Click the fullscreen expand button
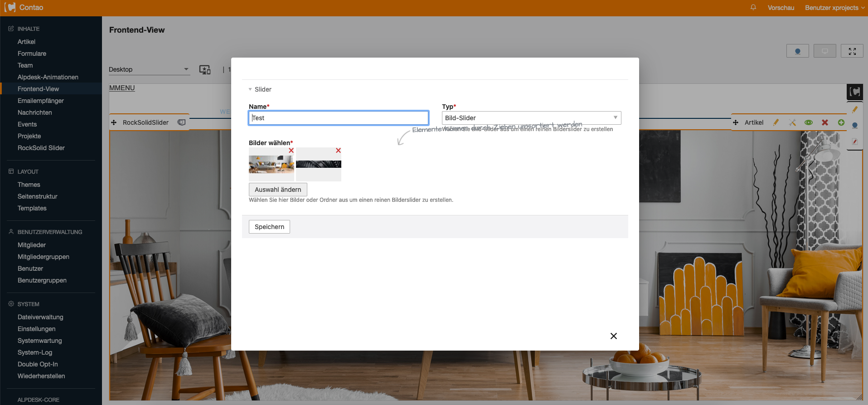This screenshot has height=405, width=868. tap(852, 51)
